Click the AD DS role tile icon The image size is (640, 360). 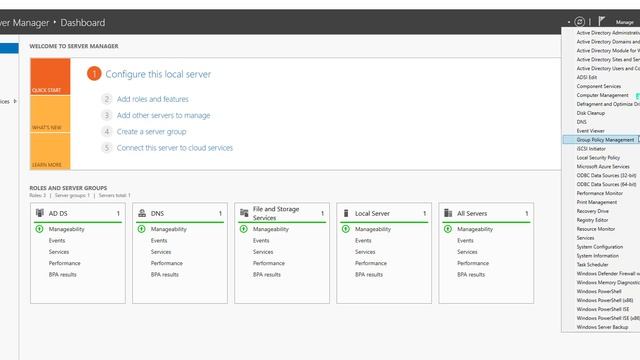[40, 213]
